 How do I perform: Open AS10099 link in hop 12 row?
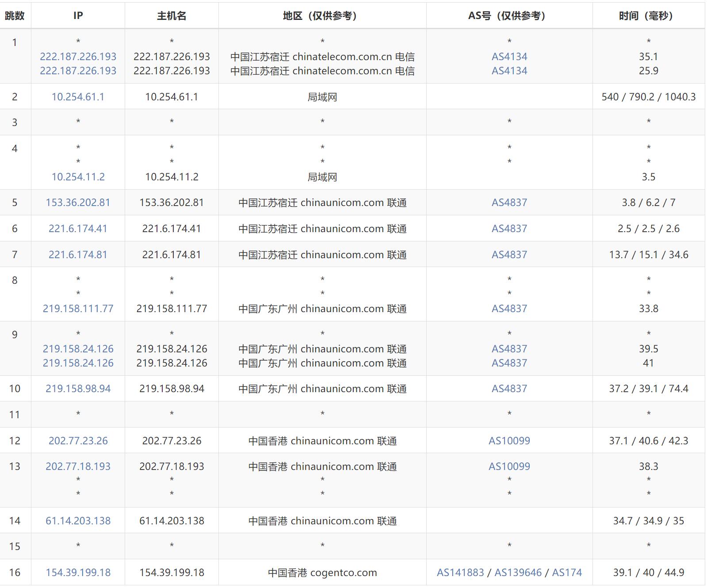click(x=509, y=441)
